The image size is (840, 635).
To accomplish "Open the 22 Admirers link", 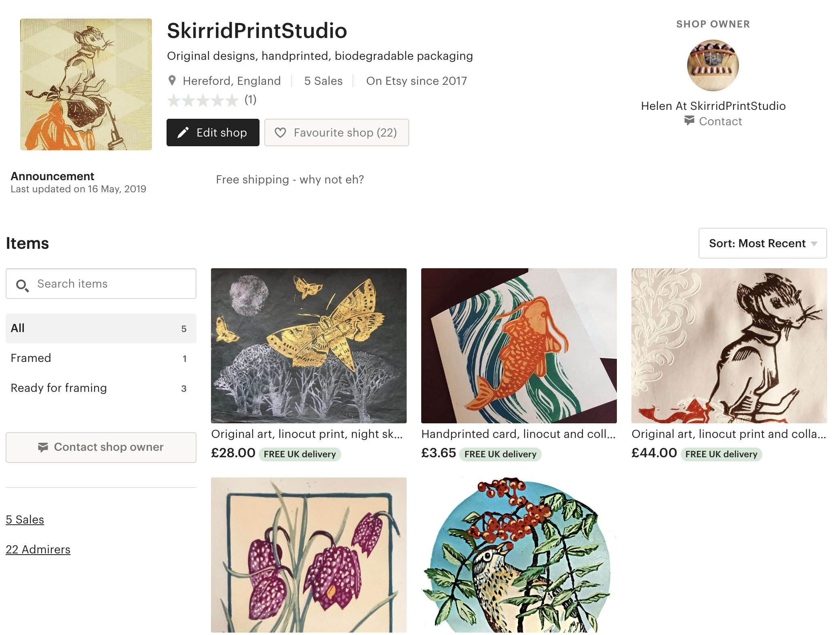I will 38,549.
